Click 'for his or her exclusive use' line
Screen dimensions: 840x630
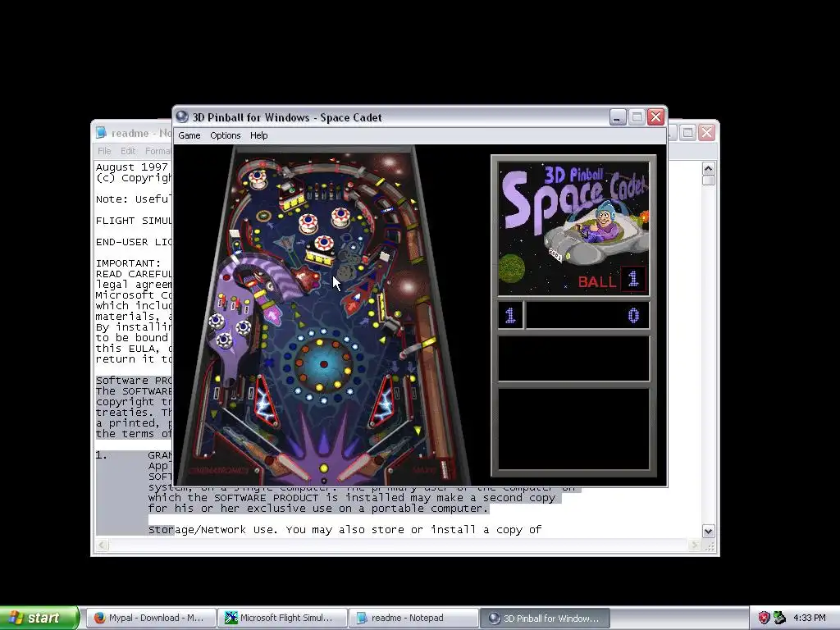tap(318, 509)
